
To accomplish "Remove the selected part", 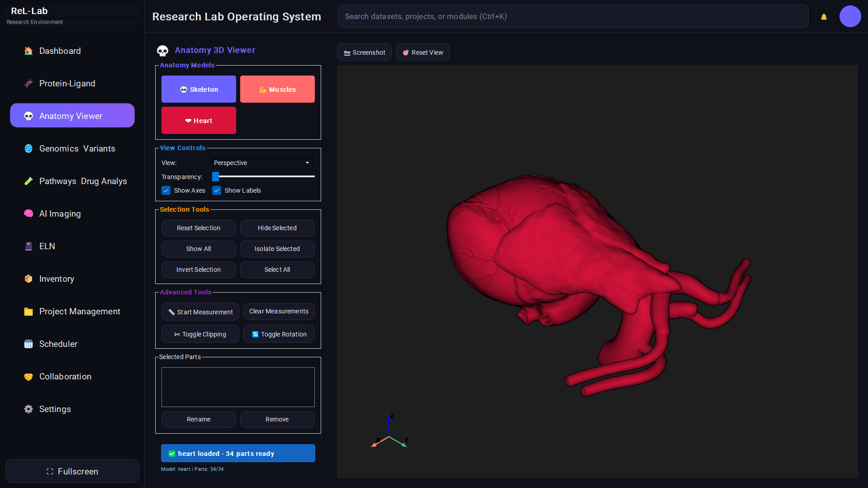I will pos(277,420).
